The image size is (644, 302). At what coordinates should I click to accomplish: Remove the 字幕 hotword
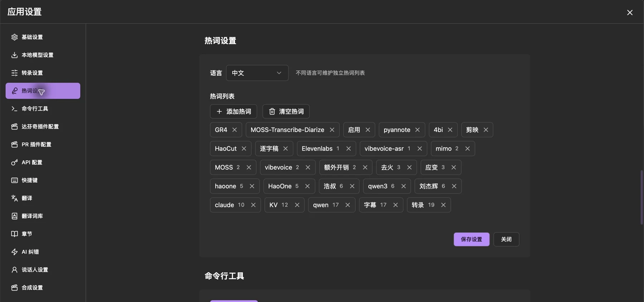pos(395,205)
